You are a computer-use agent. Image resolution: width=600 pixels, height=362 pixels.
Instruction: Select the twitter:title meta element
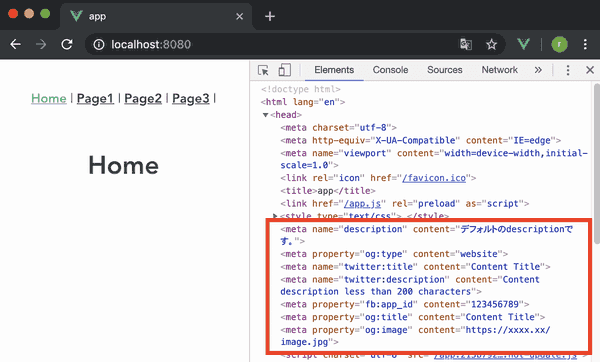pos(415,267)
